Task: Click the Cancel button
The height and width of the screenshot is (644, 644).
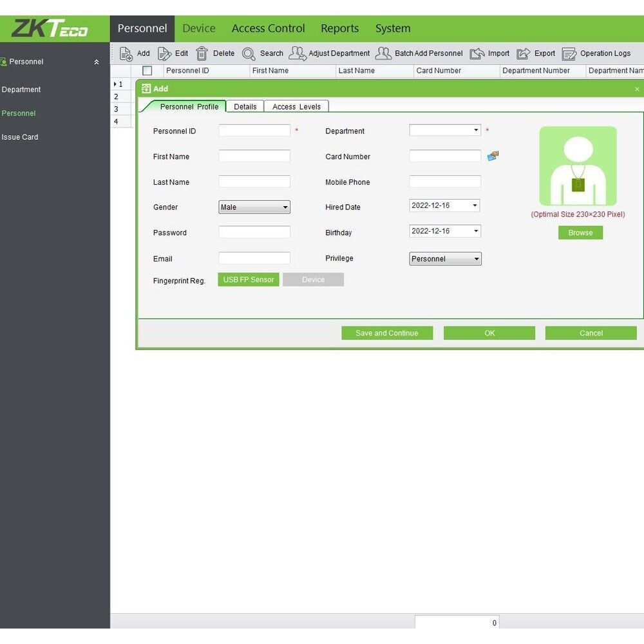Action: click(x=591, y=333)
